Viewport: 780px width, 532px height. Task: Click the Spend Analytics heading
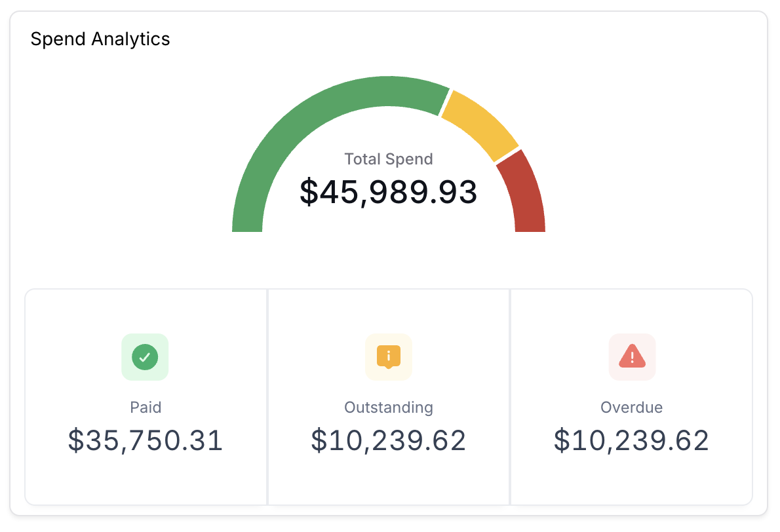pyautogui.click(x=100, y=39)
